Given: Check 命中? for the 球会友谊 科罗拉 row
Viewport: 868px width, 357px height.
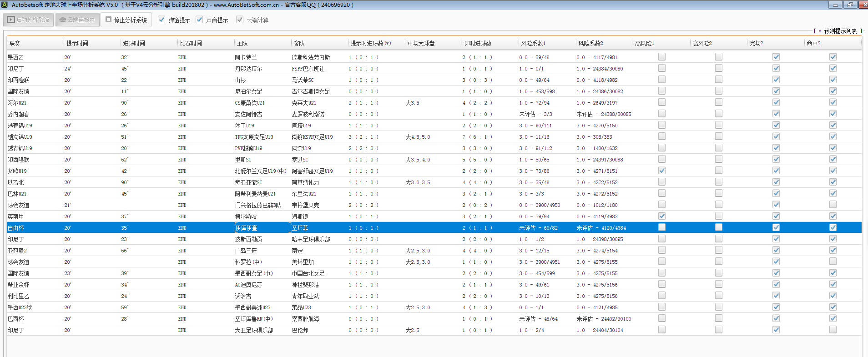Looking at the screenshot, I should (x=833, y=261).
